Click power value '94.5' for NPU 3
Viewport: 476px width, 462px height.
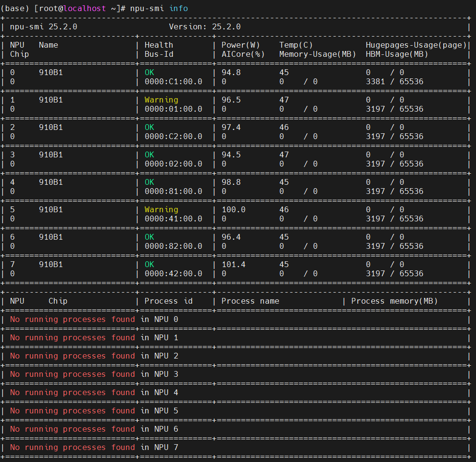(x=231, y=154)
